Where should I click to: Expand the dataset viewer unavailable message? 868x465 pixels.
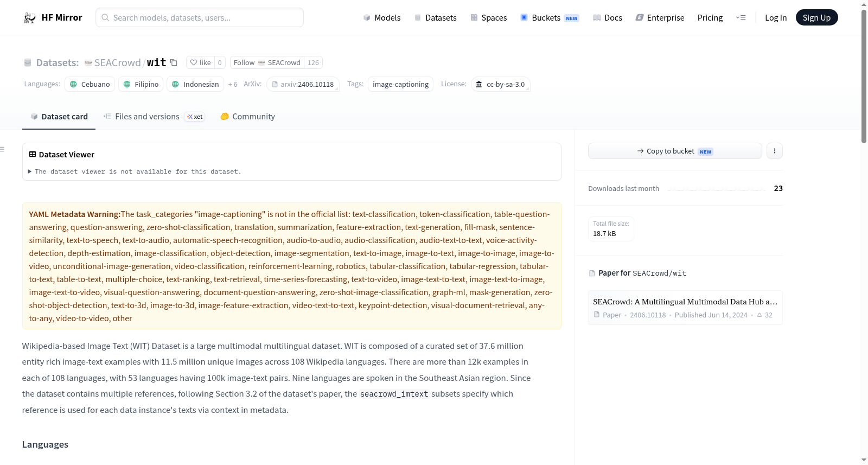tap(135, 171)
